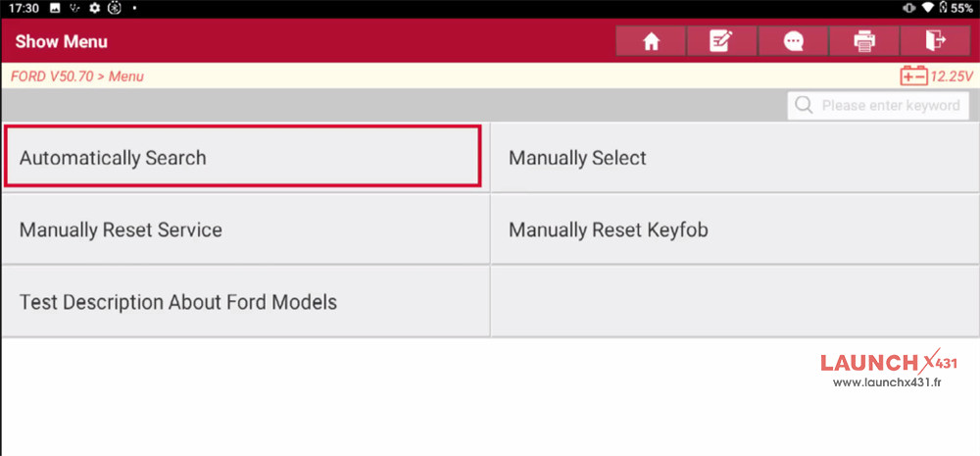The image size is (980, 456).
Task: Focus the keyword search field
Action: tap(878, 105)
